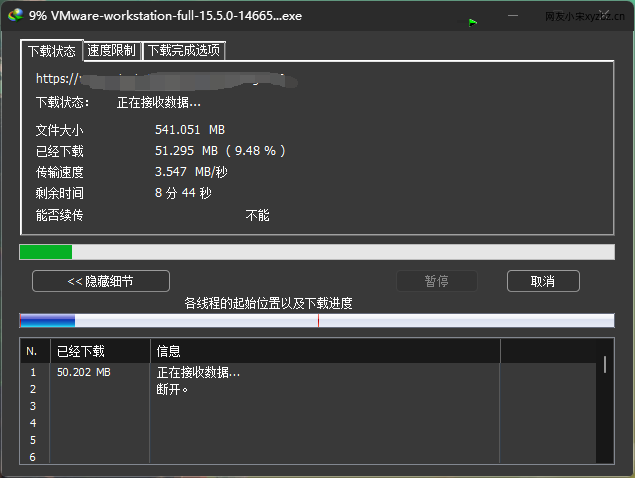The height and width of the screenshot is (478, 635).
Task: Select thread row number 5
Action: 308,440
